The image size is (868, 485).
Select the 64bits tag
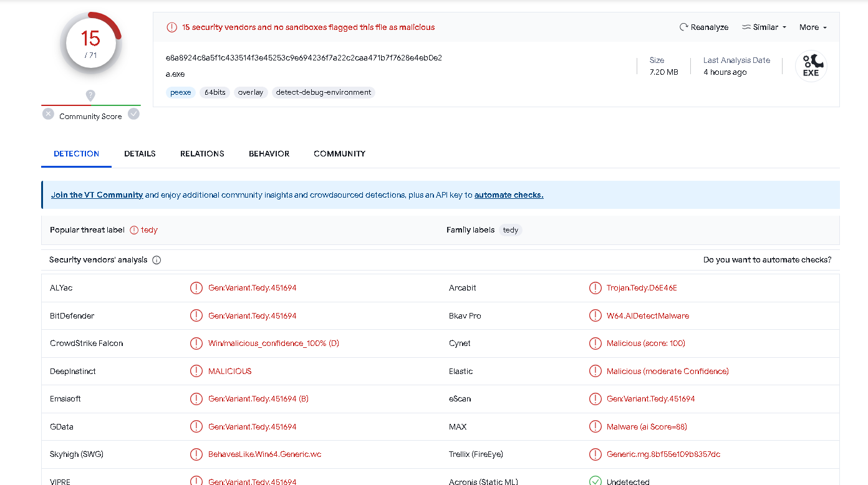[215, 92]
